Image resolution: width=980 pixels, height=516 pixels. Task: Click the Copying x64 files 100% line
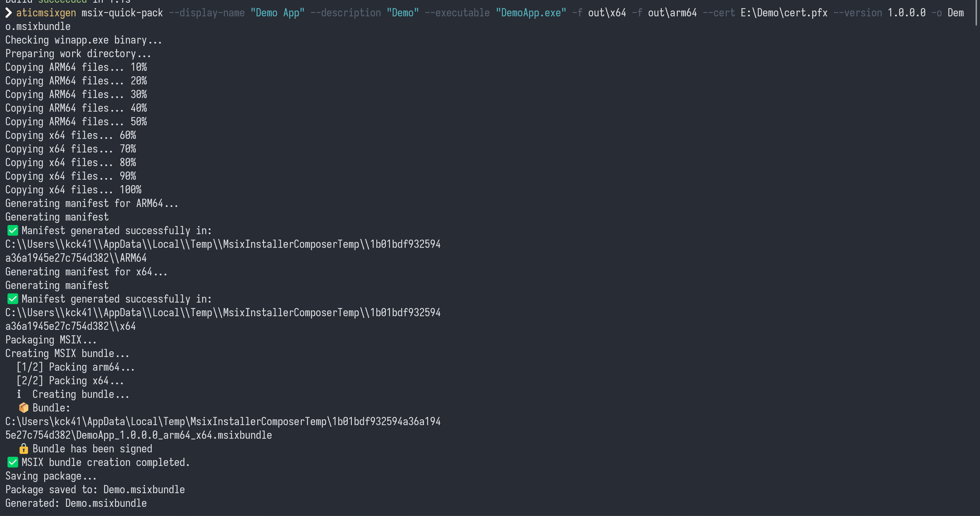[x=73, y=190]
